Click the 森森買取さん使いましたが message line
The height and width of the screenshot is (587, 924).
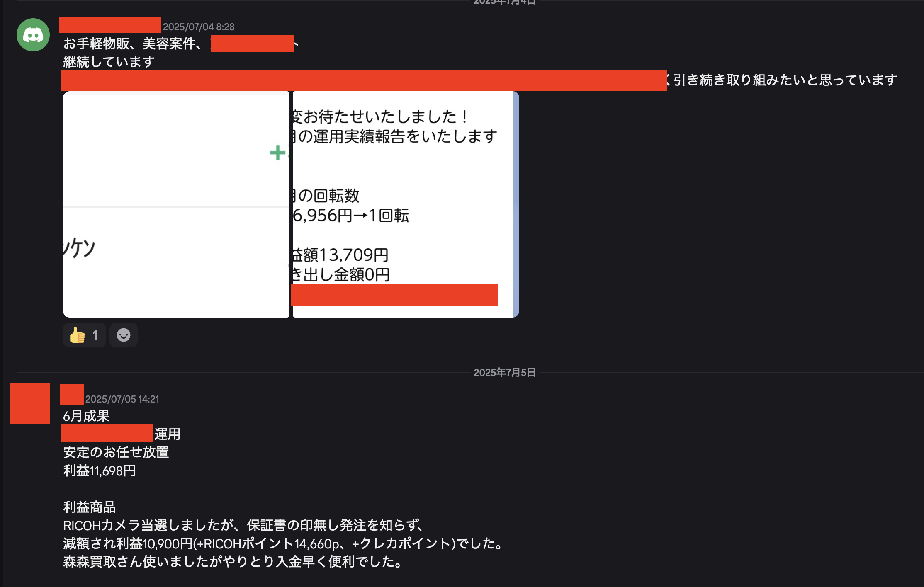pos(232,562)
